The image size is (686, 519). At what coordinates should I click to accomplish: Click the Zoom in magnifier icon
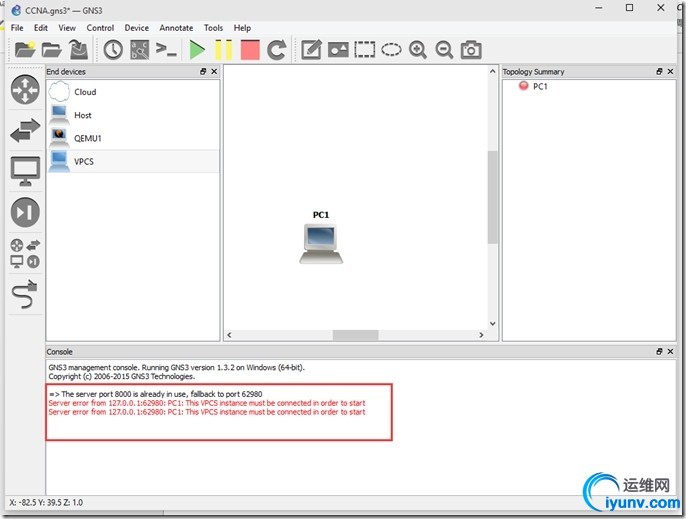click(418, 49)
